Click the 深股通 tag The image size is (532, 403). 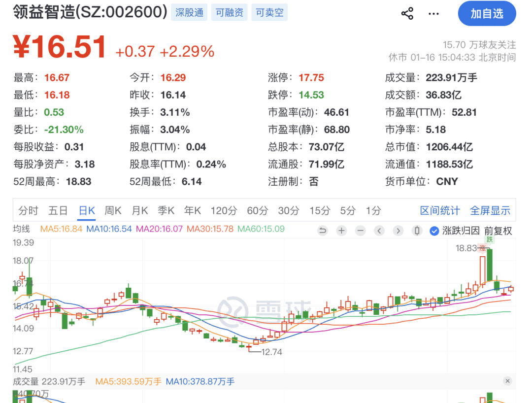coord(189,13)
